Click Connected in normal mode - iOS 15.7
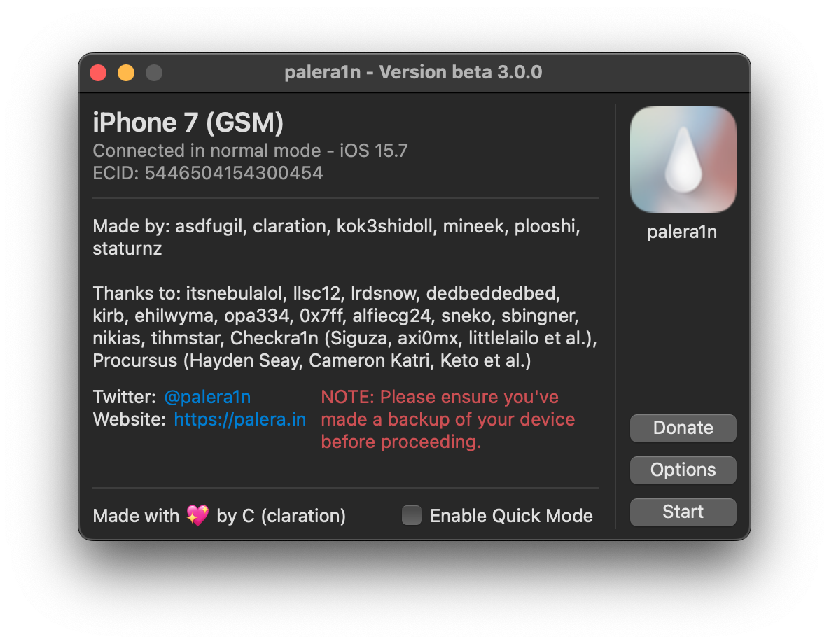Screen dimensions: 829x644 click(x=250, y=150)
